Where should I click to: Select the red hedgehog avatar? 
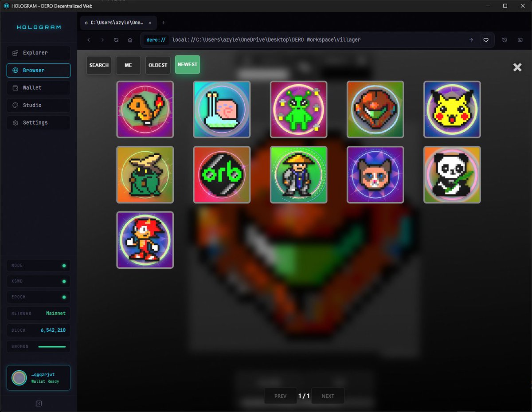145,240
